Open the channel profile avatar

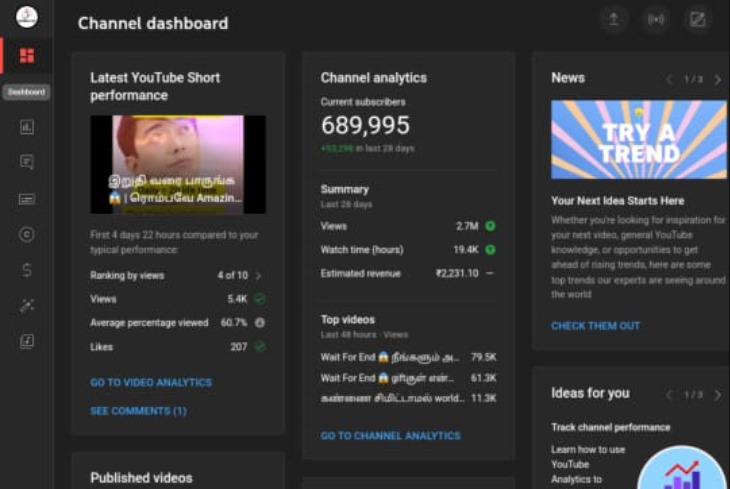click(27, 17)
